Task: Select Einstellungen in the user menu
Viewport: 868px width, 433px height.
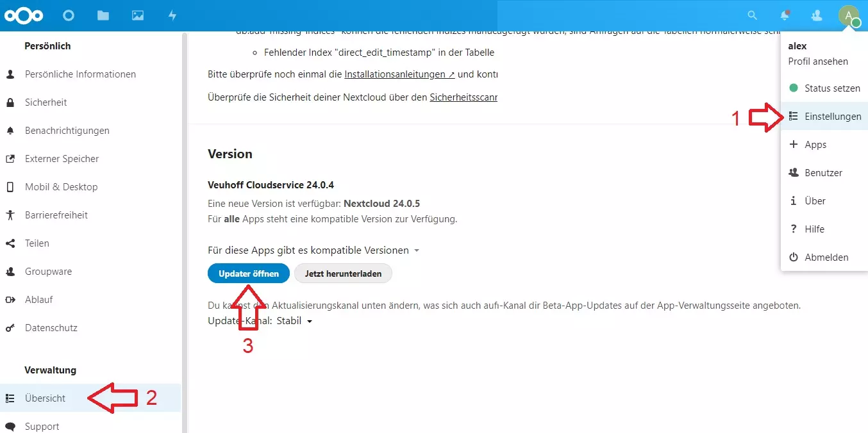Action: [824, 117]
